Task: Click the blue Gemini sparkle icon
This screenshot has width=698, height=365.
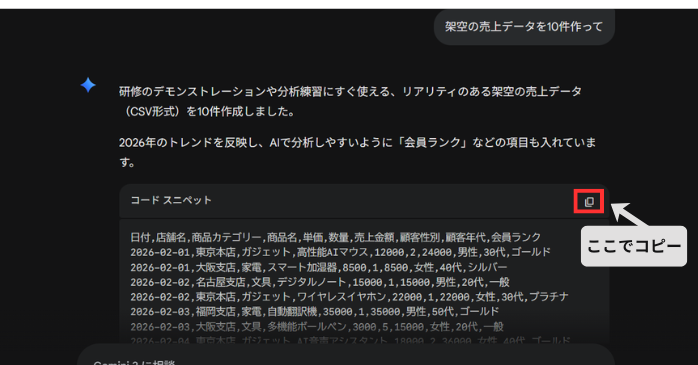Action: (x=88, y=85)
